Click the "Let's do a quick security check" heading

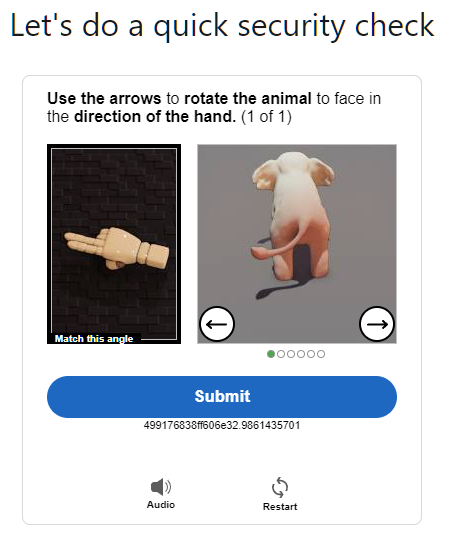point(222,25)
